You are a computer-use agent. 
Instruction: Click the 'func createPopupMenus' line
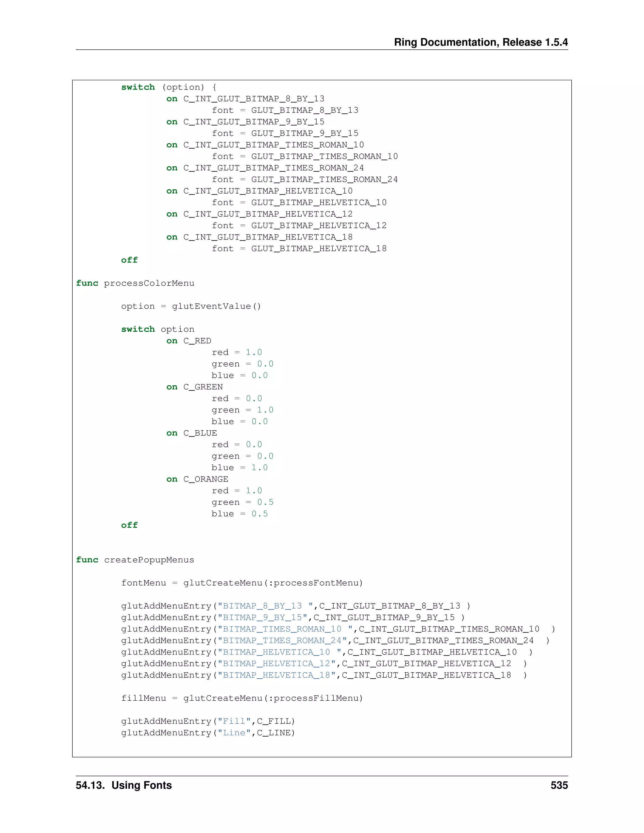(x=135, y=560)
